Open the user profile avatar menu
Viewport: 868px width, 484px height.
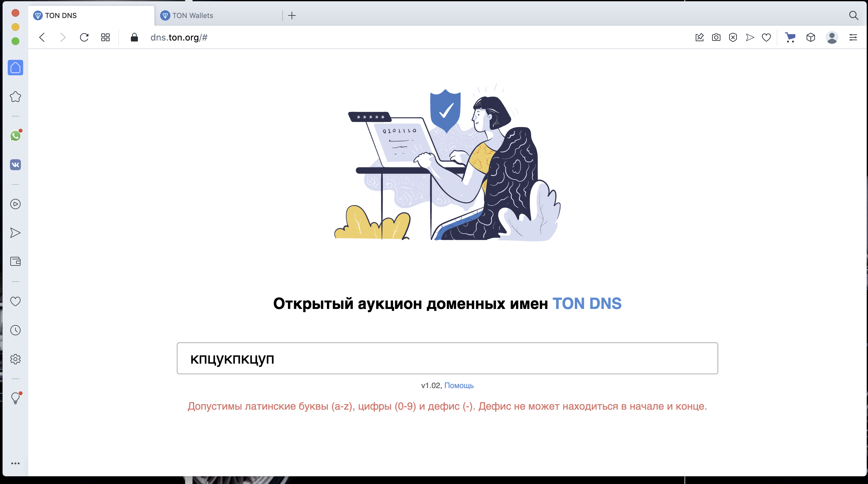[x=832, y=37]
